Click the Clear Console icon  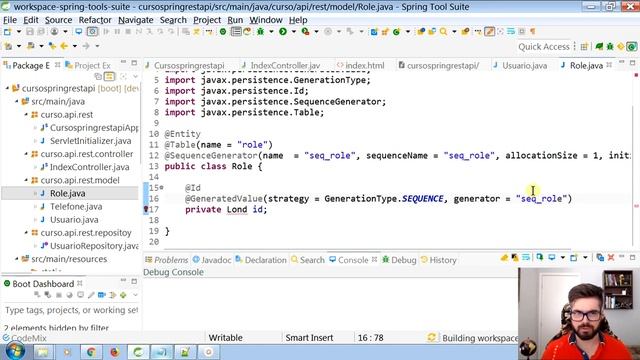(x=504, y=258)
